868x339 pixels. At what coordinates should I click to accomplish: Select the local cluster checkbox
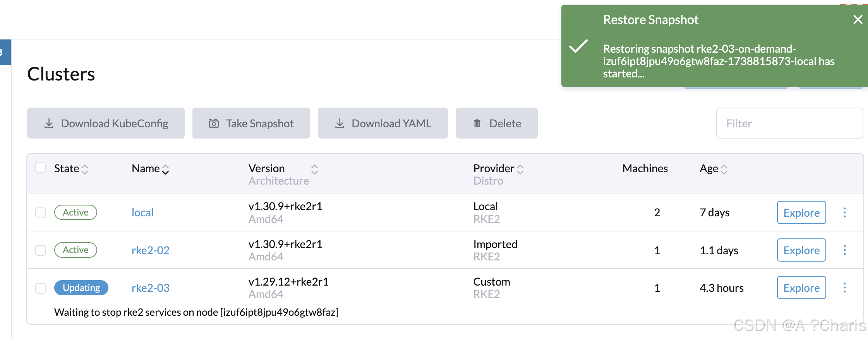pos(41,213)
